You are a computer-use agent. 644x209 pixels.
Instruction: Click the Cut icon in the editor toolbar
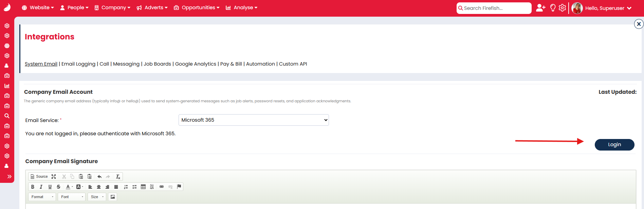[x=64, y=176]
